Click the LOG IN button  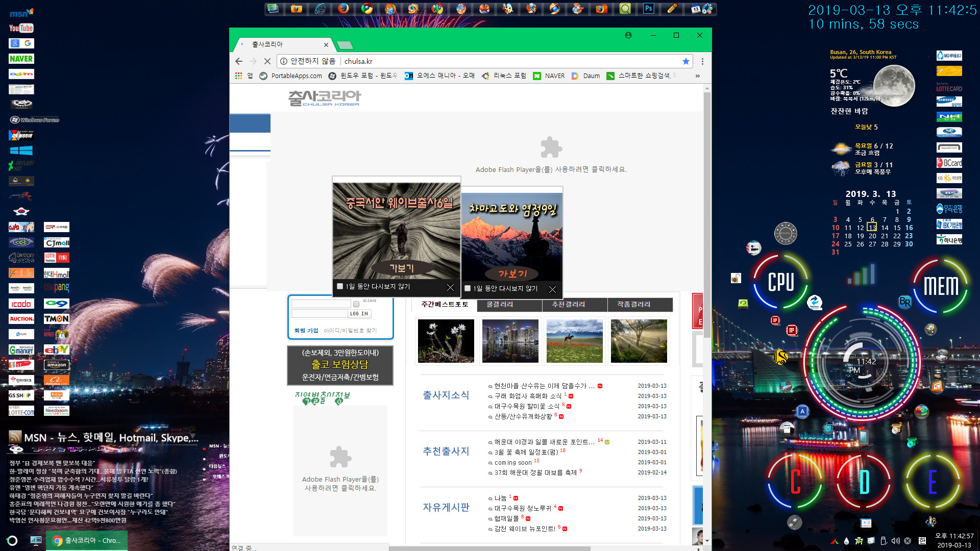pos(359,314)
